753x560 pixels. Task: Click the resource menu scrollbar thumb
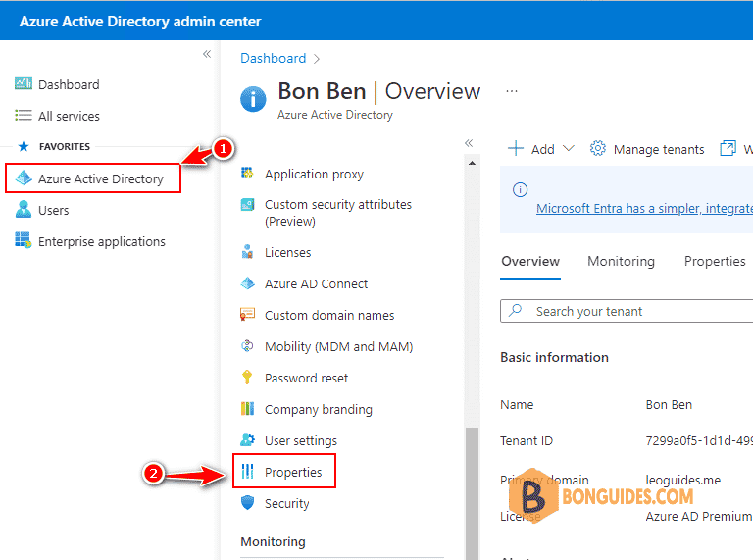coord(472,492)
